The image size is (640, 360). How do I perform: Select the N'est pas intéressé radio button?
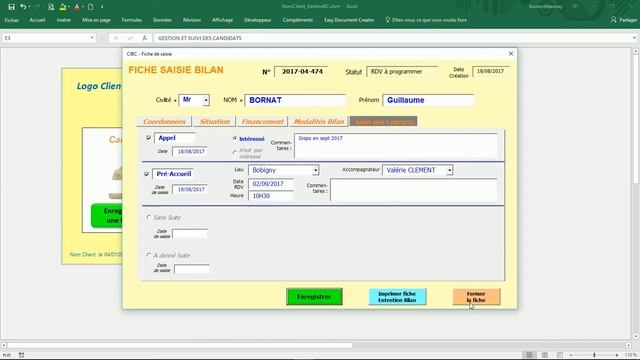(x=235, y=152)
